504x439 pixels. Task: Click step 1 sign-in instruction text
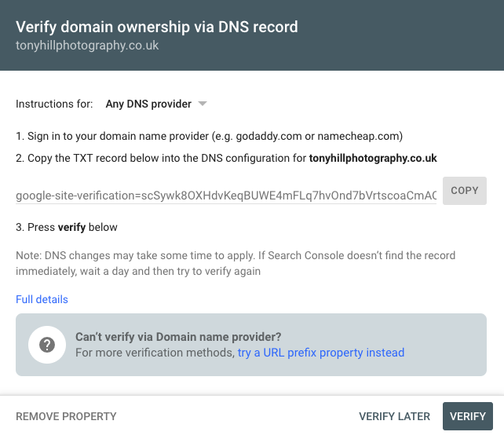click(210, 135)
